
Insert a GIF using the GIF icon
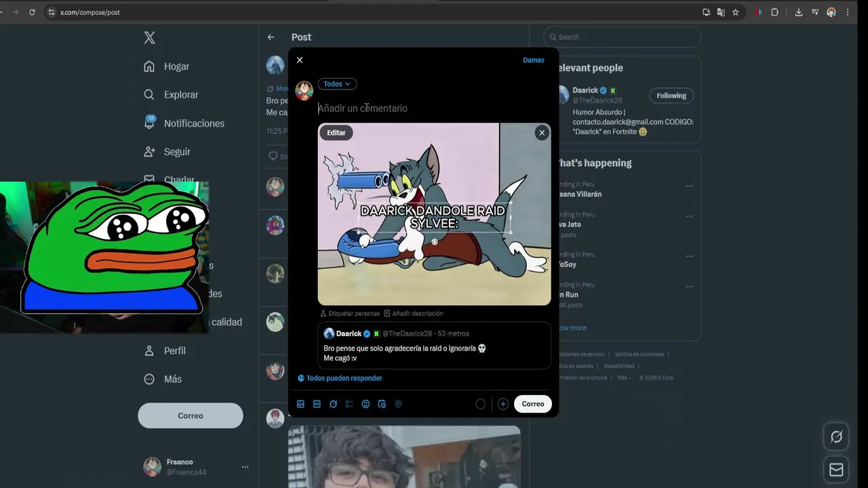(x=317, y=404)
